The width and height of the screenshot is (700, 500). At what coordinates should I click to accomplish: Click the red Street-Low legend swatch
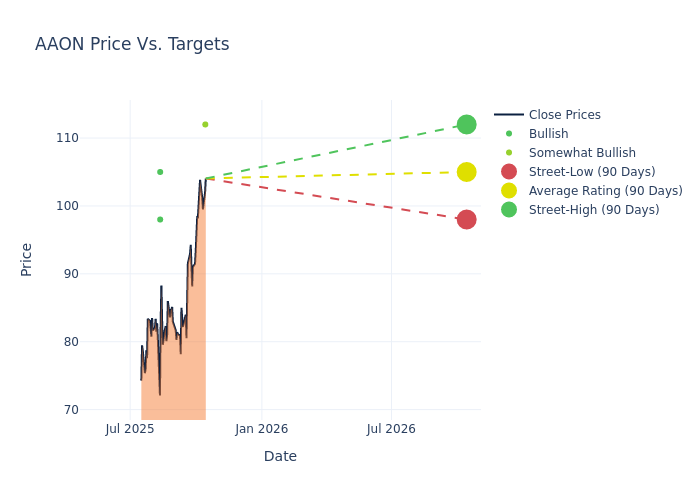click(x=509, y=172)
